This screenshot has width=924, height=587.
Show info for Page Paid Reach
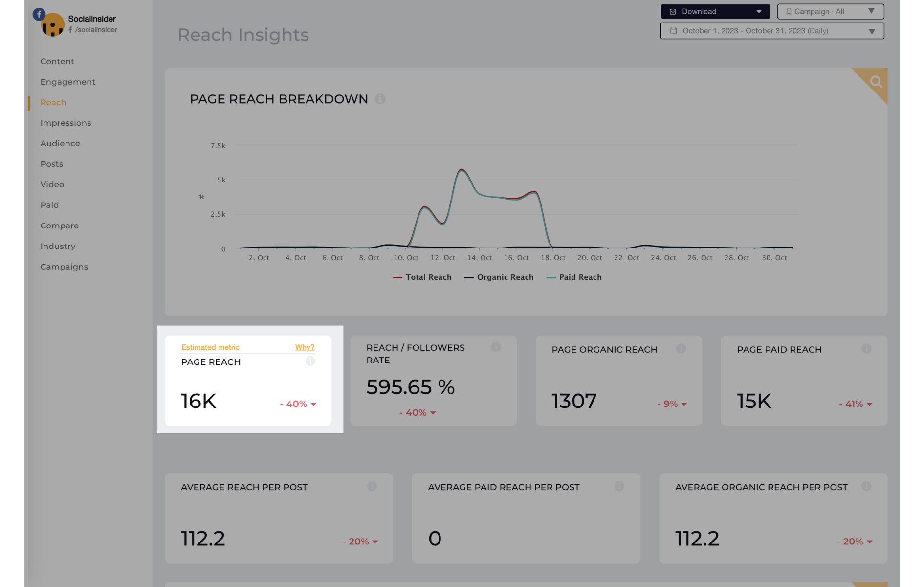pos(866,349)
